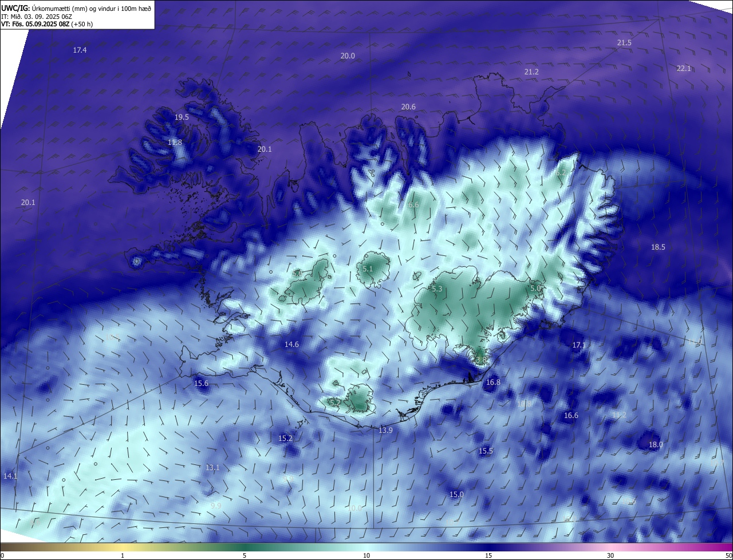Click the 16.6 value label

coord(571,416)
